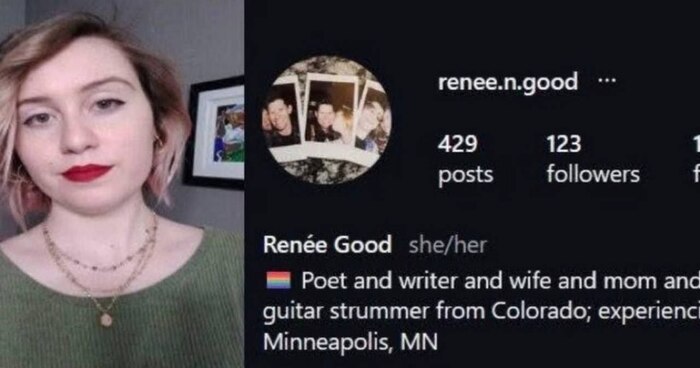
Task: Click the word "followers" label
Action: 593,174
